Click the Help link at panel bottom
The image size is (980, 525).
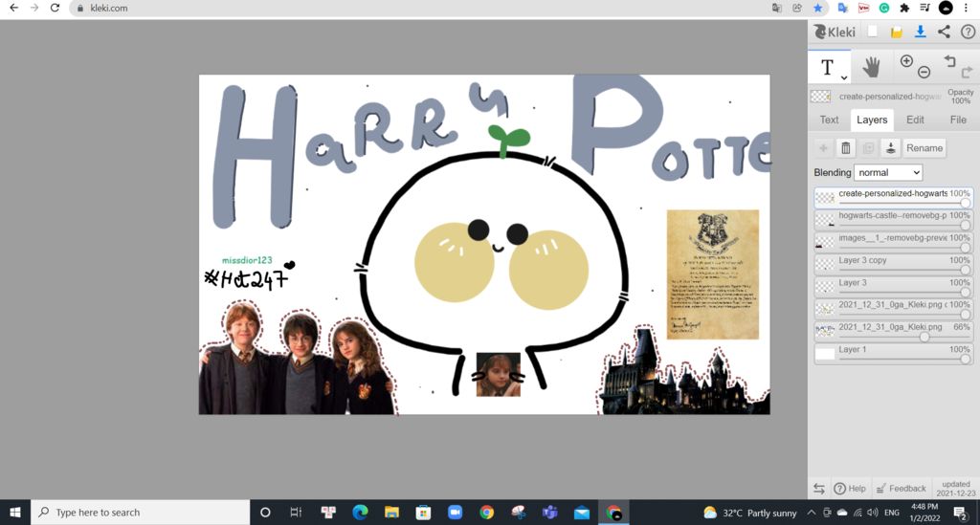pyautogui.click(x=850, y=488)
